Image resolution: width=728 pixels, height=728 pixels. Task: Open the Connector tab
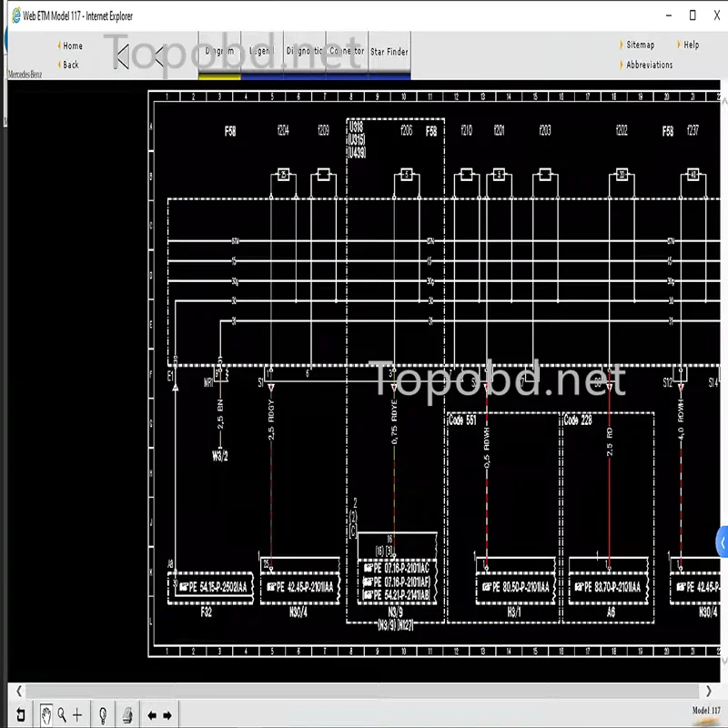[347, 52]
